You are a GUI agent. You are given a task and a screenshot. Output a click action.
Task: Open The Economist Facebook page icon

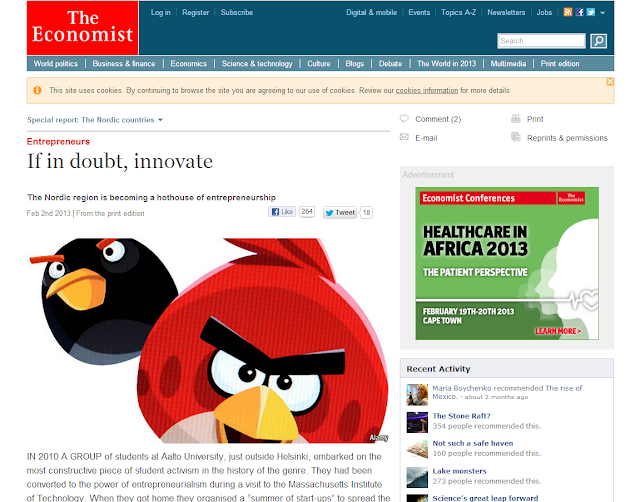[x=580, y=12]
